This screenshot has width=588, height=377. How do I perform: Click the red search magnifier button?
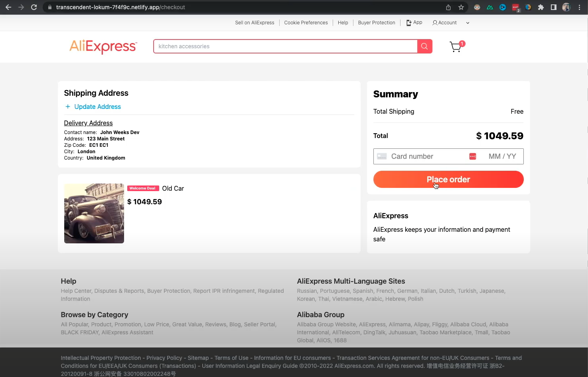point(424,46)
